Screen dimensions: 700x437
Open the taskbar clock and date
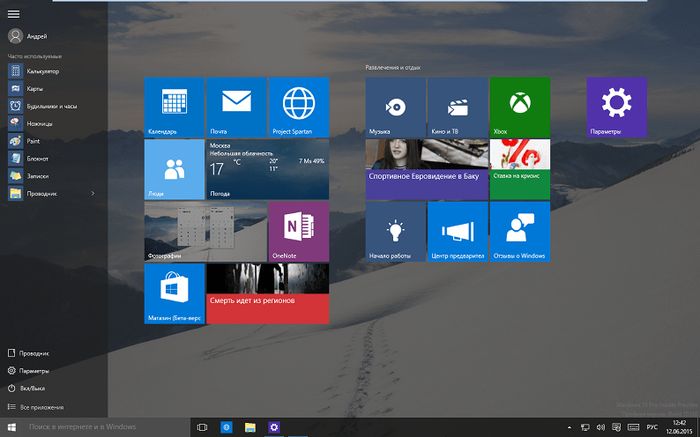click(x=679, y=427)
